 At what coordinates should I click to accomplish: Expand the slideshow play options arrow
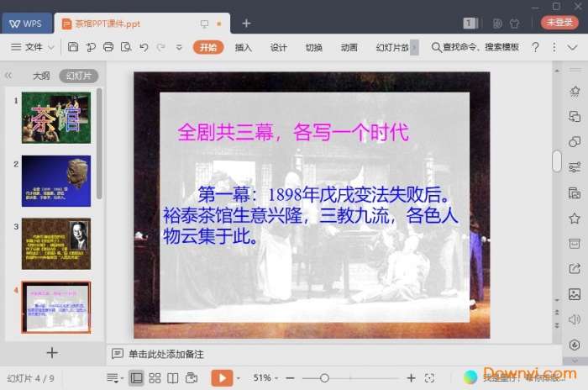click(x=239, y=378)
